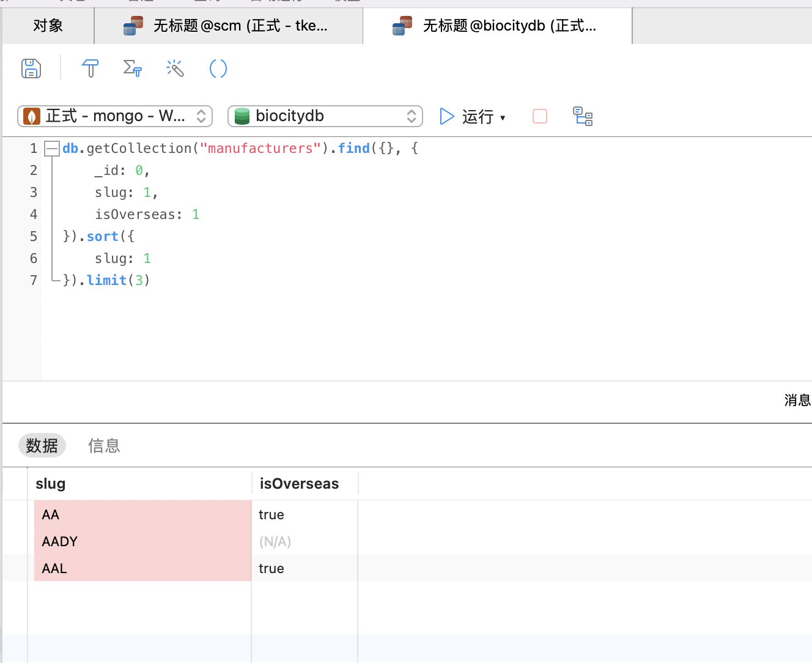
Task: Click the 运行 button label
Action: (x=478, y=117)
